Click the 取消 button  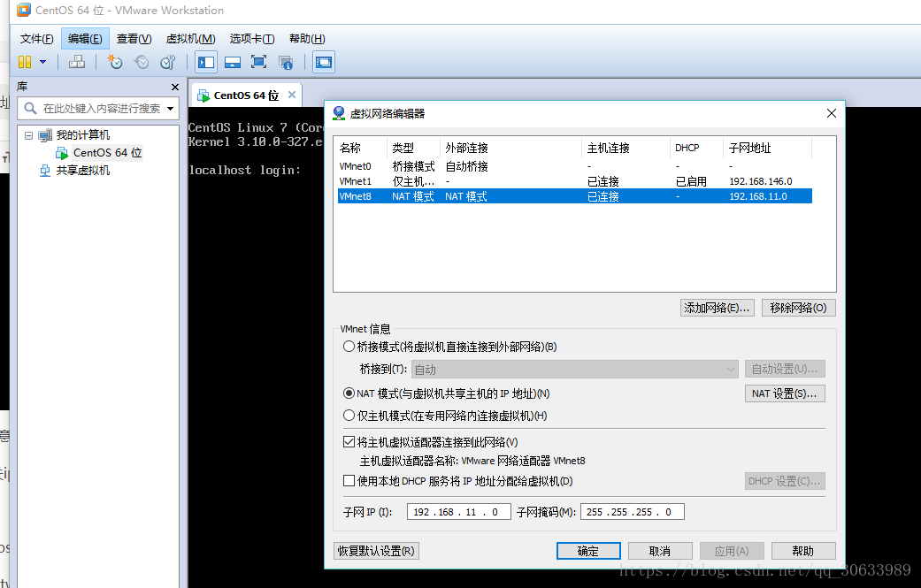660,551
